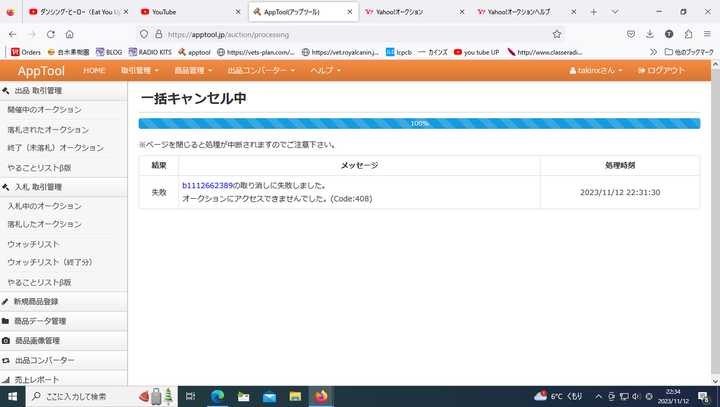The width and height of the screenshot is (720, 407).
Task: Click the bookmark star in address bar
Action: pyautogui.click(x=556, y=33)
